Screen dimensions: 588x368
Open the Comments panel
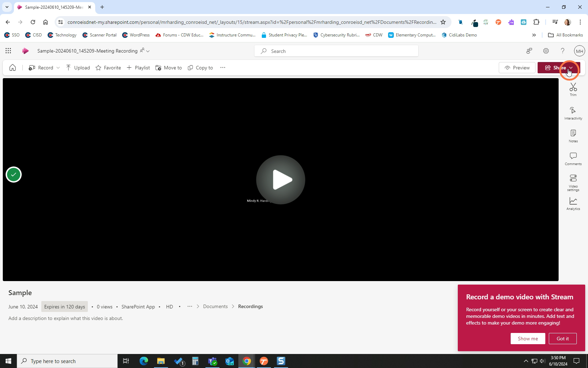coord(573,159)
